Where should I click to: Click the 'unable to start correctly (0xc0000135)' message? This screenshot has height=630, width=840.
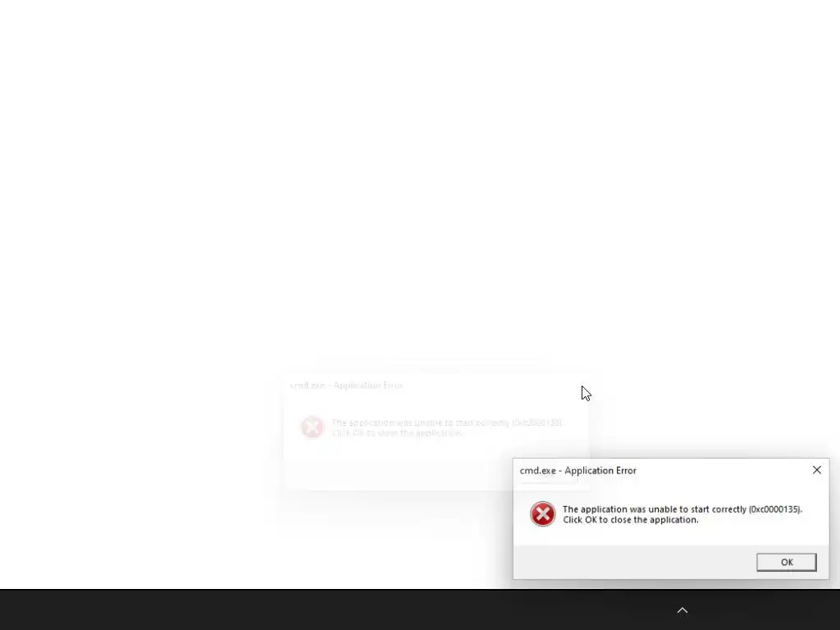pyautogui.click(x=682, y=509)
